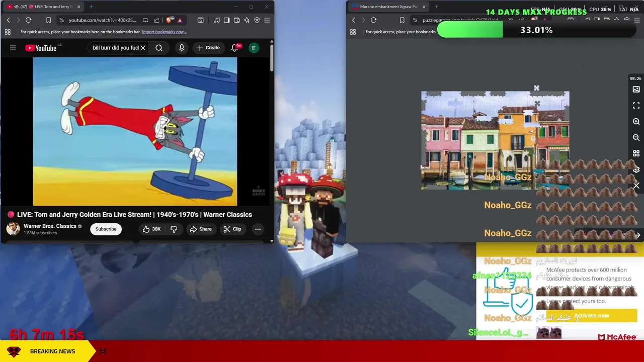The image size is (644, 362).
Task: Click the youtube.com address bar
Action: tap(102, 20)
